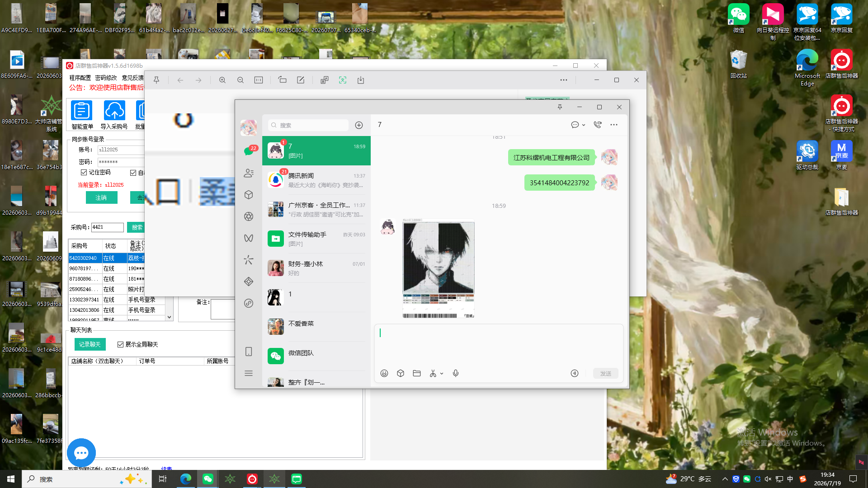This screenshot has width=868, height=488.
Task: Open WeChat Moments shutter icon in sidebar
Action: coord(249,216)
